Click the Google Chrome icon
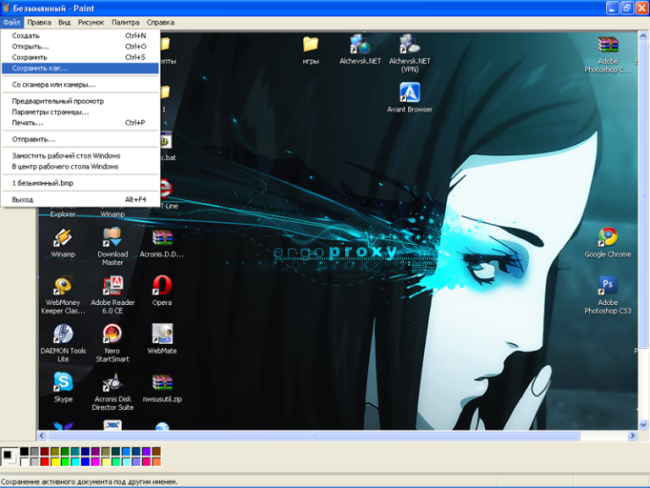 click(608, 238)
